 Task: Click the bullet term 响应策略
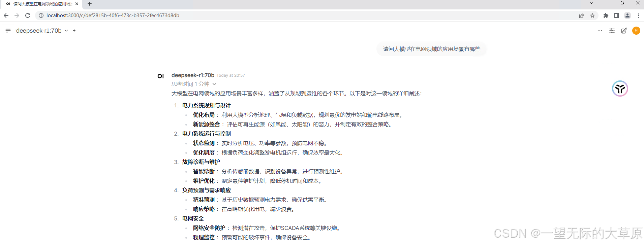204,209
